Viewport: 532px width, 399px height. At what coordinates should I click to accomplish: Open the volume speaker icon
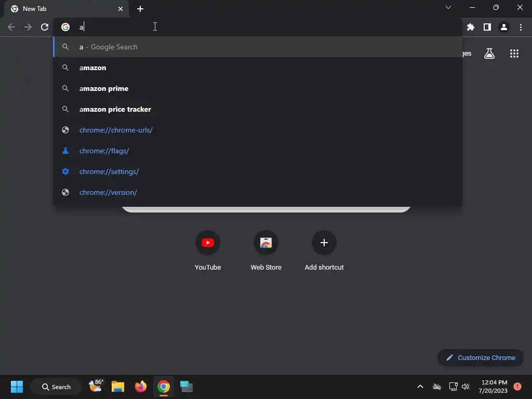point(465,387)
